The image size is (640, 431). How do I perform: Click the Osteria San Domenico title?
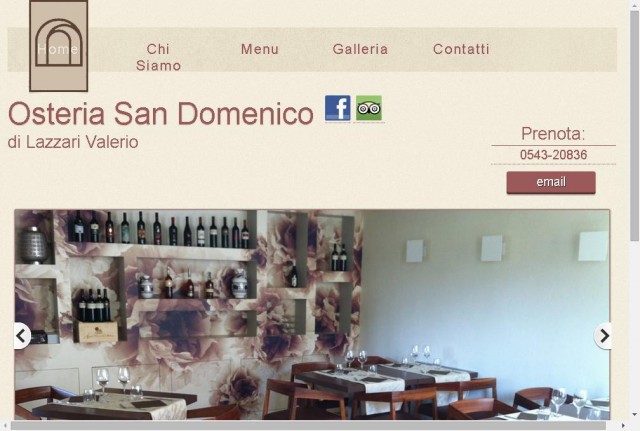coord(161,113)
